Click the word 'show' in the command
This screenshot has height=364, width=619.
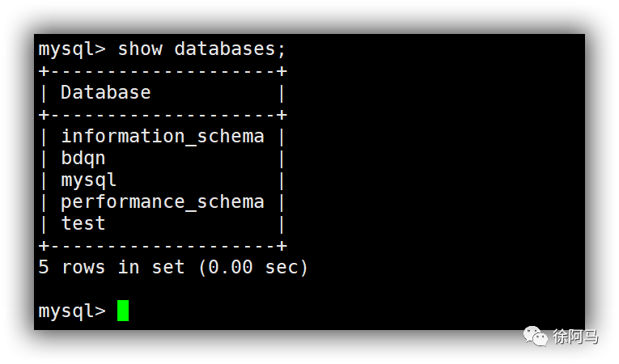coord(140,49)
